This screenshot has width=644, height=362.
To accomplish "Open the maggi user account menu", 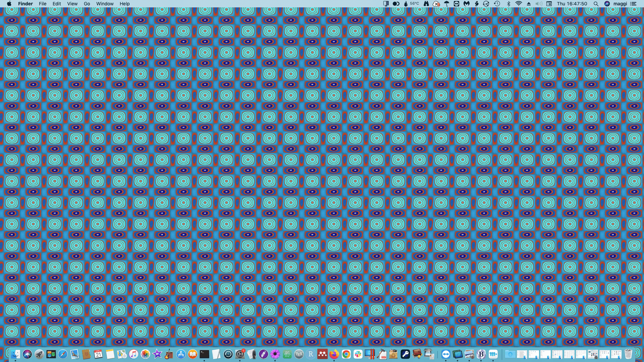I will pyautogui.click(x=620, y=4).
